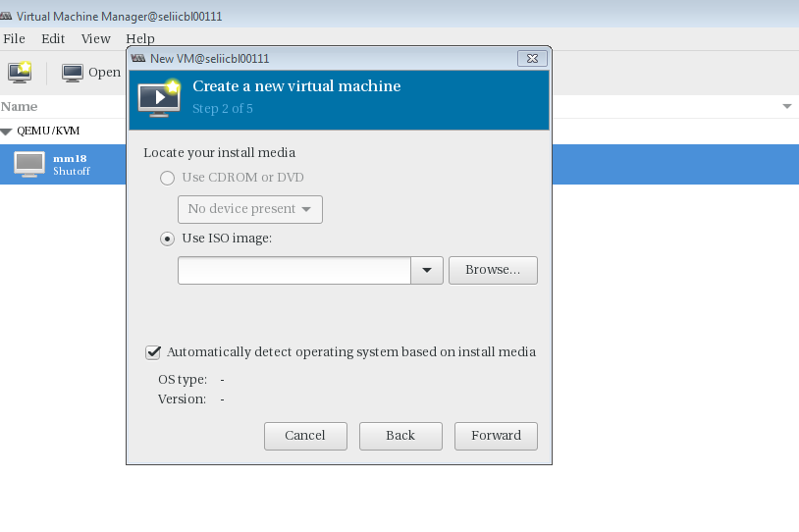Click the mm18 VM monitor icon
This screenshot has width=799, height=532.
29,165
